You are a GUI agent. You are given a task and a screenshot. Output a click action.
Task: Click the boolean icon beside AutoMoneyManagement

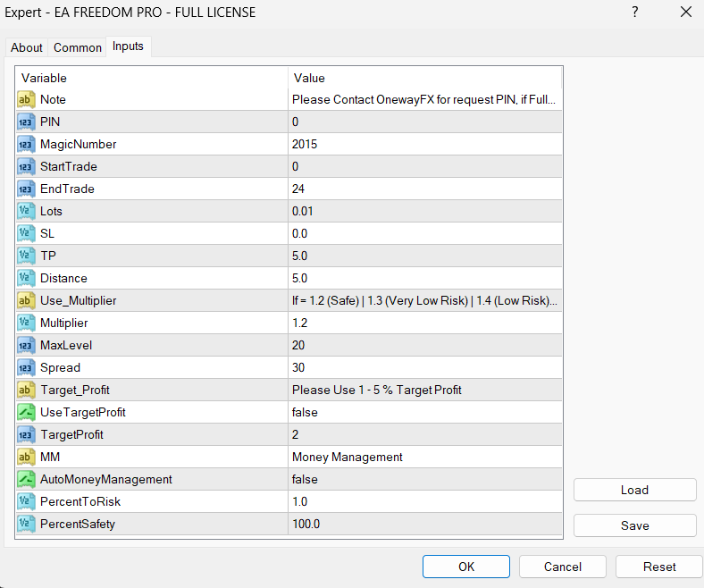point(26,479)
